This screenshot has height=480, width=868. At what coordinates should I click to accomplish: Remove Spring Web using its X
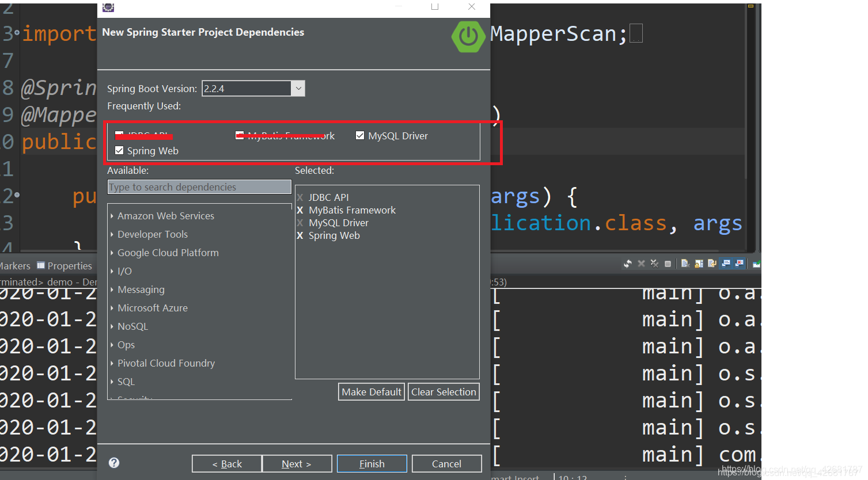(300, 235)
